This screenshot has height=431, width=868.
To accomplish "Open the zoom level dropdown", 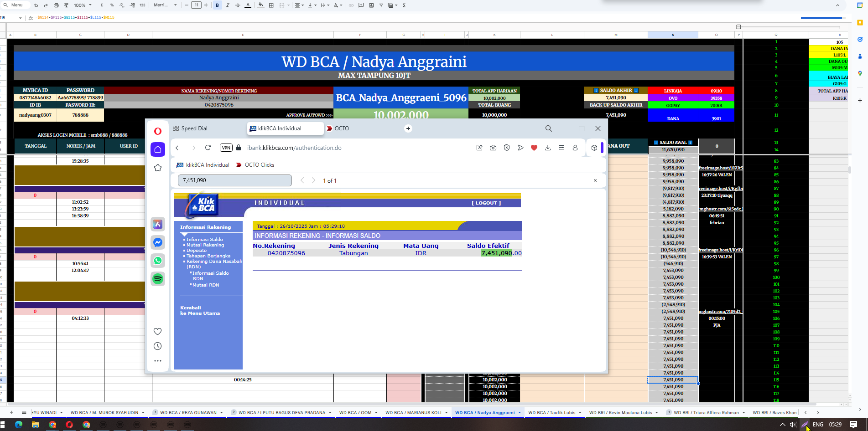I will coord(83,5).
